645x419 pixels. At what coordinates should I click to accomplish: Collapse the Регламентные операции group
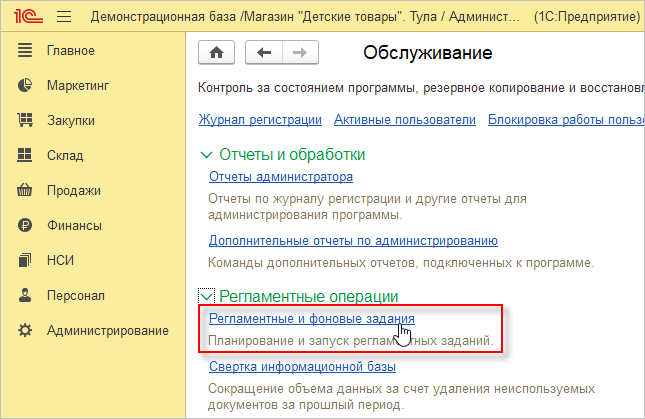click(207, 296)
